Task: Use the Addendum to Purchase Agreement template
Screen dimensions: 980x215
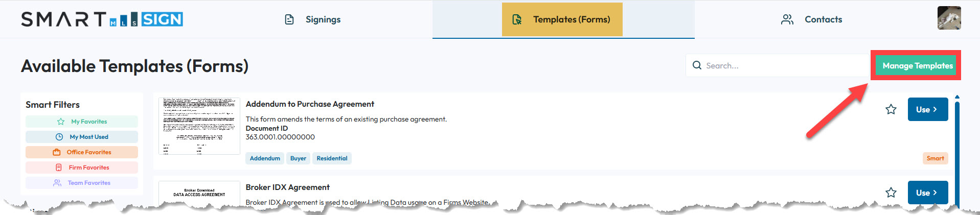Action: tap(927, 109)
